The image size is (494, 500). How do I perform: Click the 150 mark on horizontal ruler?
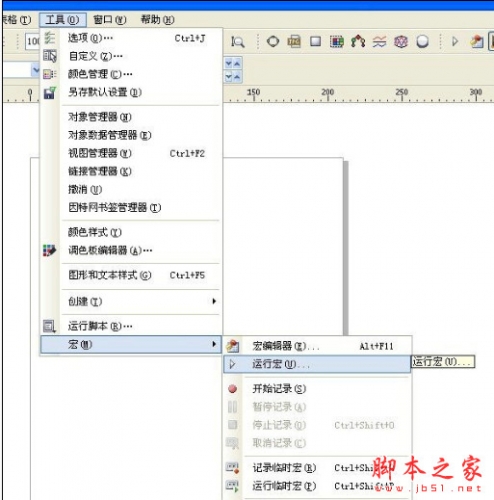pos(254,92)
